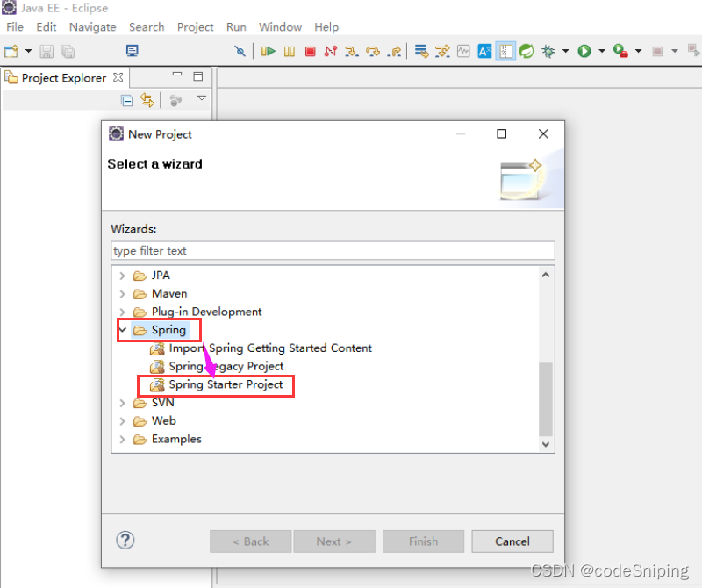Click the Suspend debug icon

[x=290, y=52]
